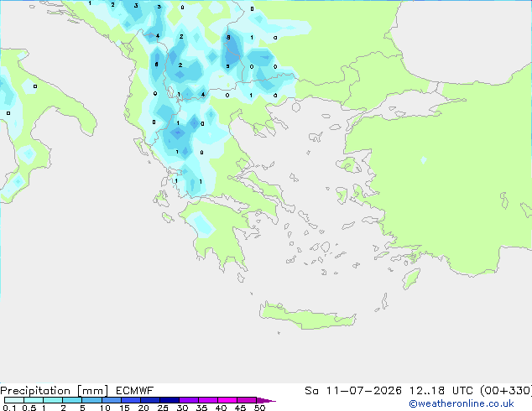Viewport: 532px width, 411px height.
Task: Pick the 0.5 mm legend color box
Action: click(x=34, y=400)
